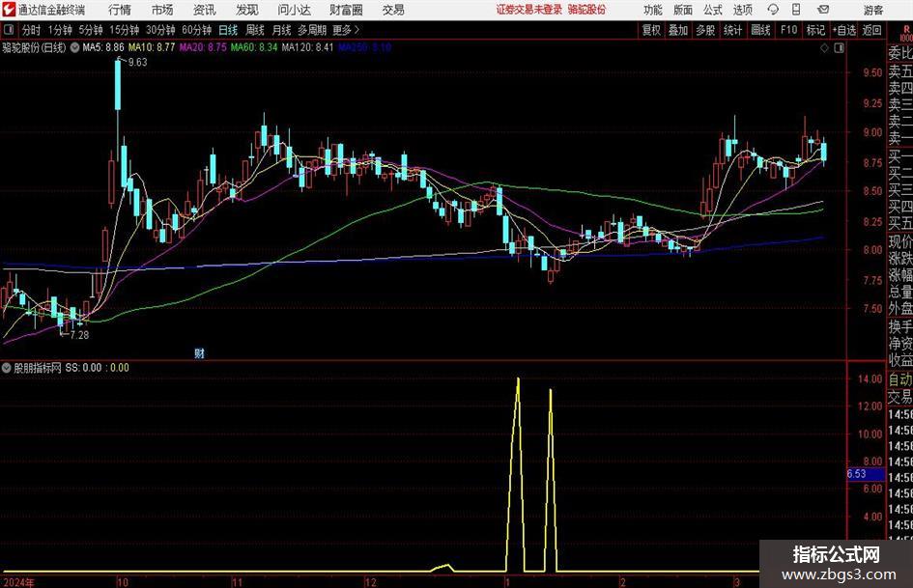913x588 pixels.
Task: Switch to the 15分钟 period
Action: (124, 30)
